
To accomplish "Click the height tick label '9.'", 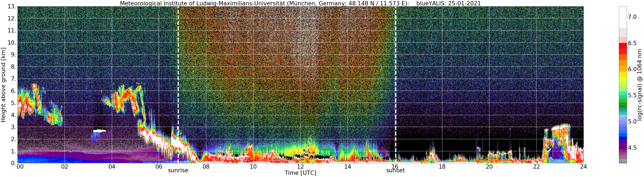I will click(x=14, y=54).
